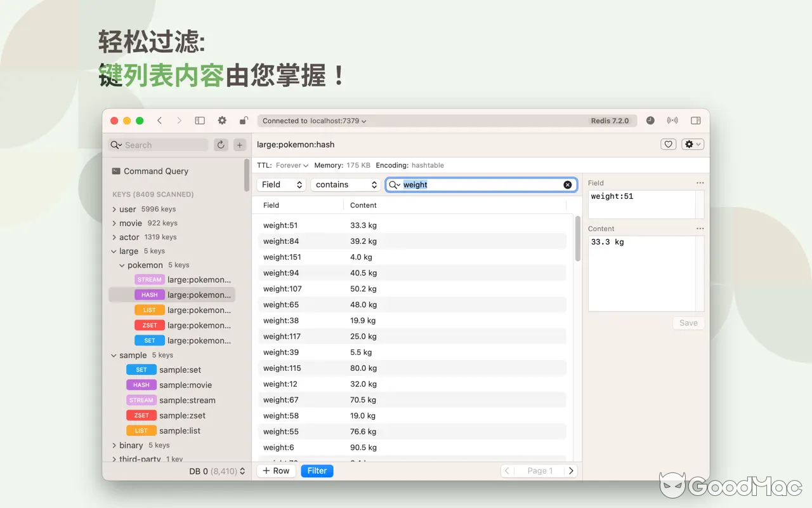This screenshot has width=812, height=508.
Task: Open the contains match-mode dropdown
Action: pos(346,184)
